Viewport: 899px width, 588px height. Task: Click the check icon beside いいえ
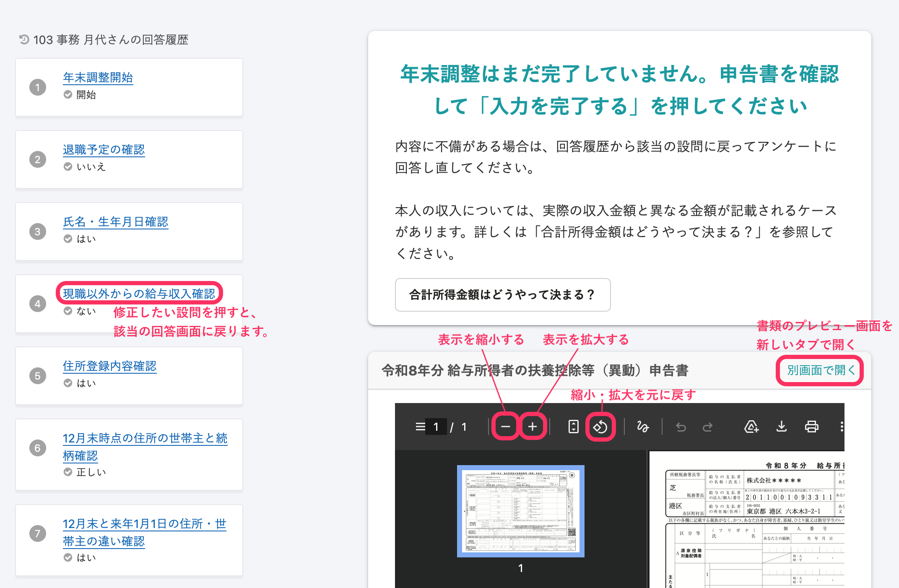point(68,167)
